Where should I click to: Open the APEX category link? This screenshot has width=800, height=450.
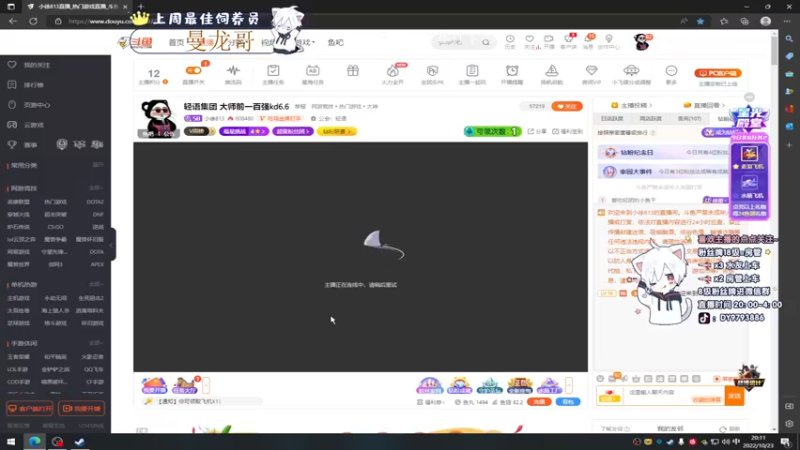point(97,264)
